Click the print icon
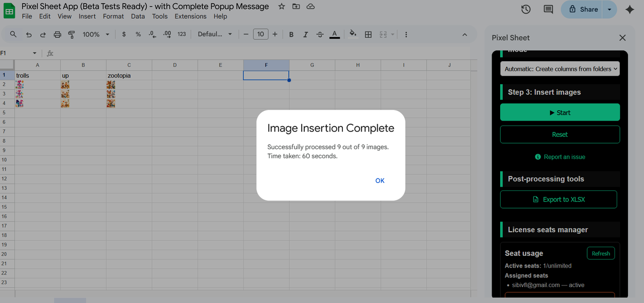This screenshot has width=644, height=303. coord(57,34)
